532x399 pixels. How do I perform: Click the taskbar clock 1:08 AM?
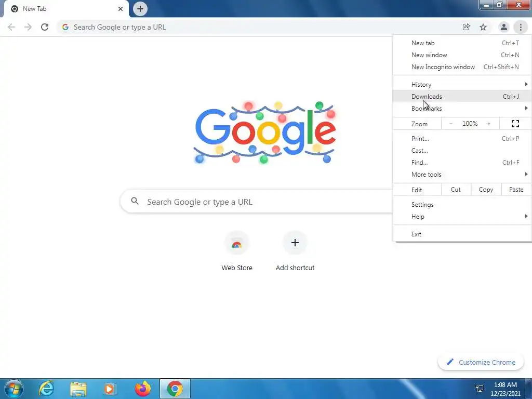[505, 385]
